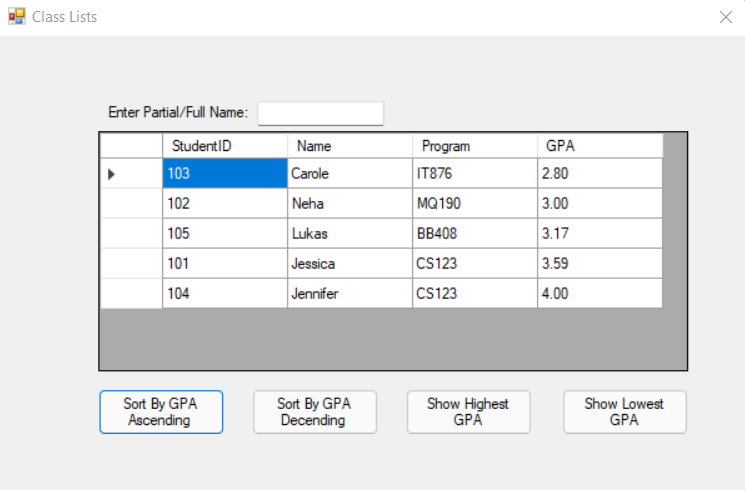Select the Program cell IT876

coord(474,174)
